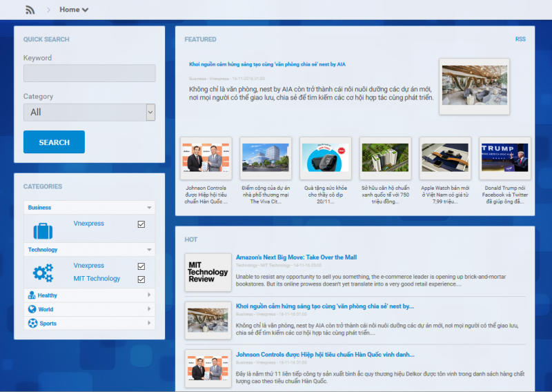552x392 pixels.
Task: Toggle the MIT Technology checkbox
Action: tap(141, 280)
